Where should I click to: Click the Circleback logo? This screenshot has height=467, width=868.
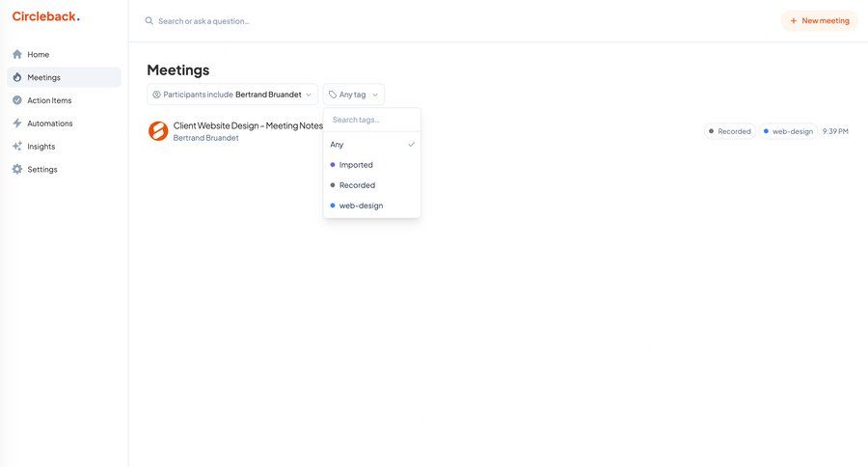pyautogui.click(x=45, y=16)
